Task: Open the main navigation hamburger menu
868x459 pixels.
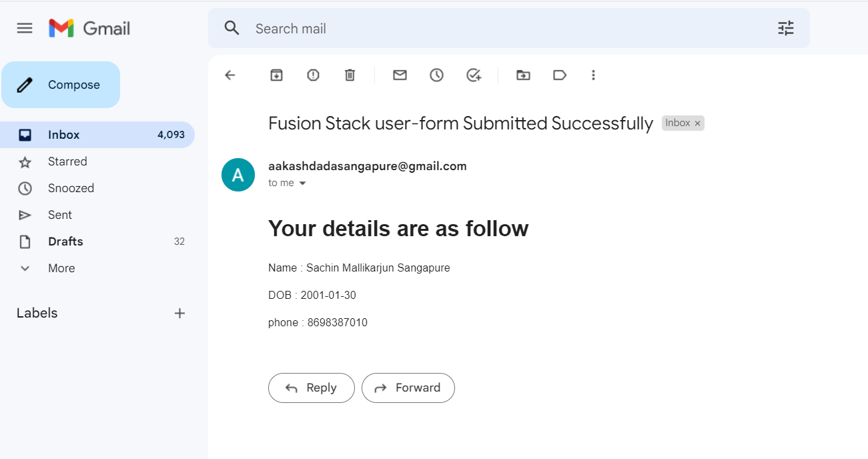Action: click(x=25, y=28)
